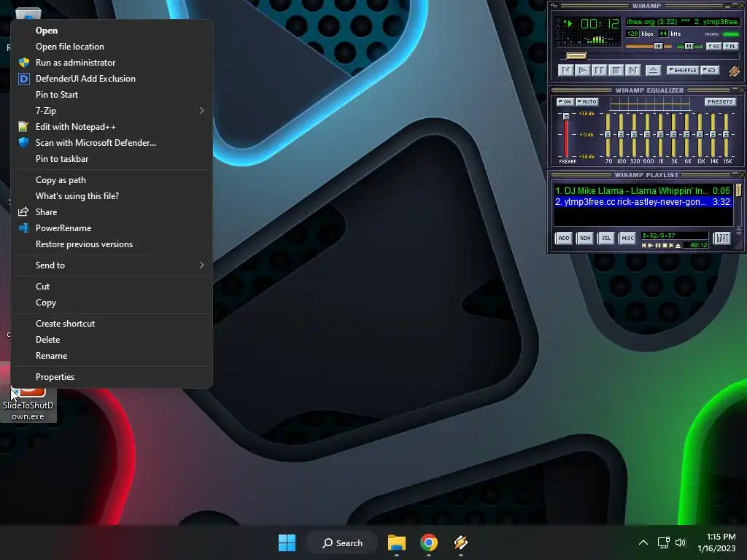The image size is (747, 560).
Task: Choose Restore previous versions
Action: (112, 244)
